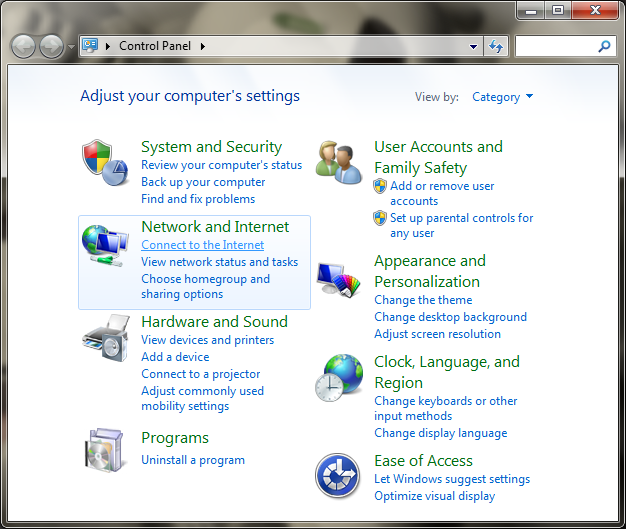Viewport: 626px width, 529px height.
Task: Open the Back up your computer link
Action: 203,182
